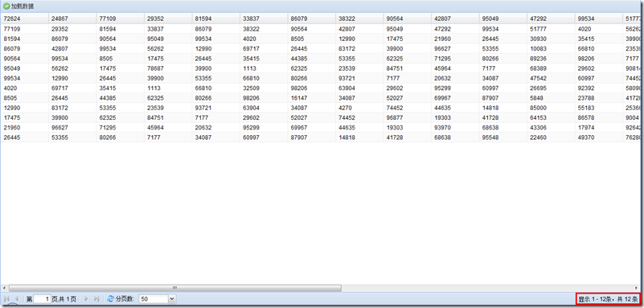Click the horizontal scrollbar left arrow

pos(4,288)
